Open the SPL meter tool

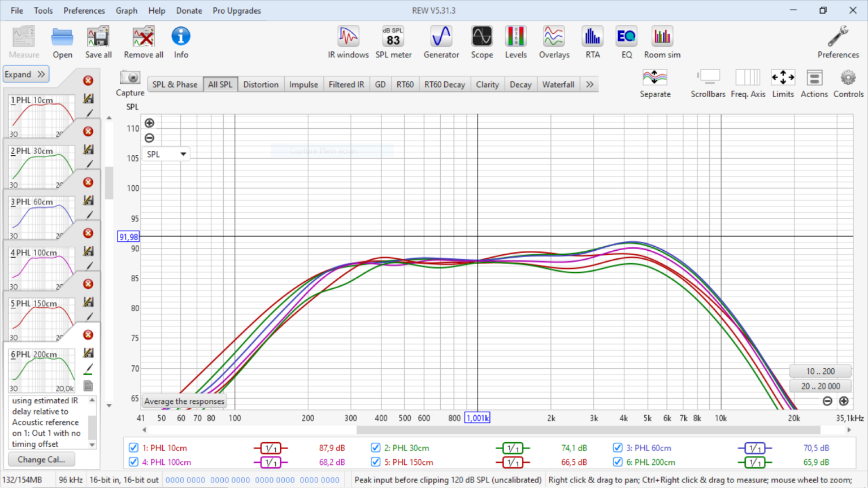pos(393,42)
